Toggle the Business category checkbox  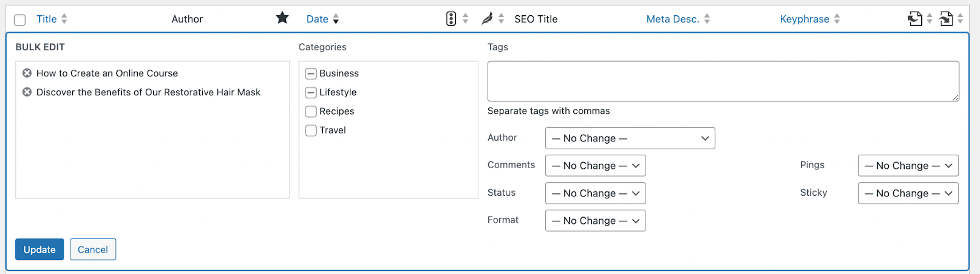pos(311,74)
